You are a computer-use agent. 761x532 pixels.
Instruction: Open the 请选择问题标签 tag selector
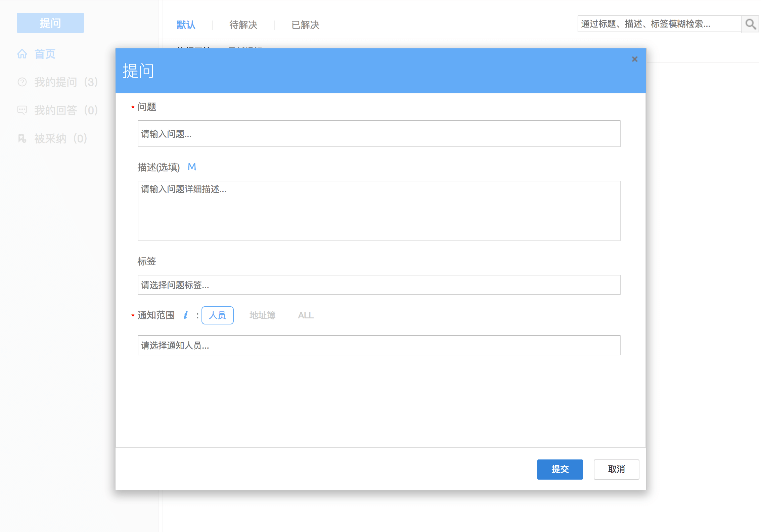[x=379, y=285]
